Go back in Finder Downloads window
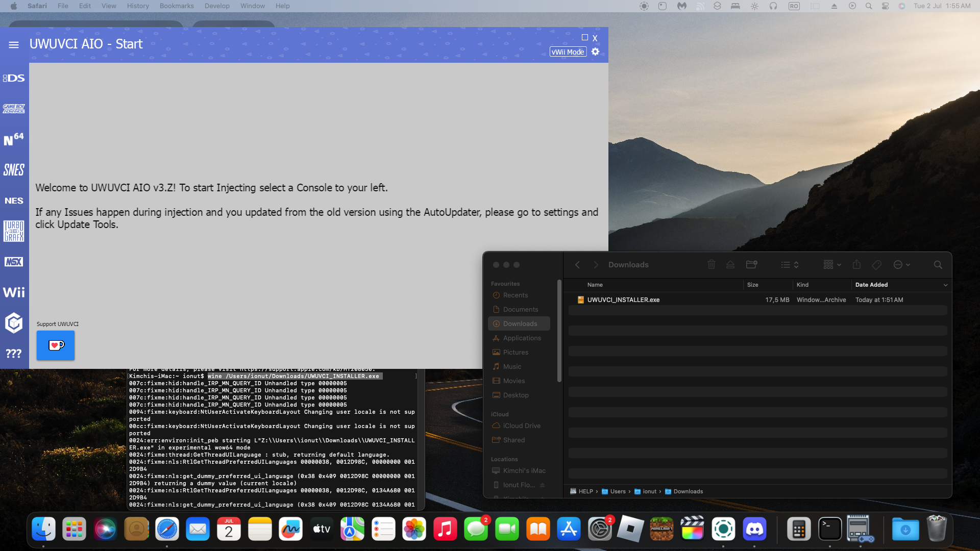 point(577,265)
